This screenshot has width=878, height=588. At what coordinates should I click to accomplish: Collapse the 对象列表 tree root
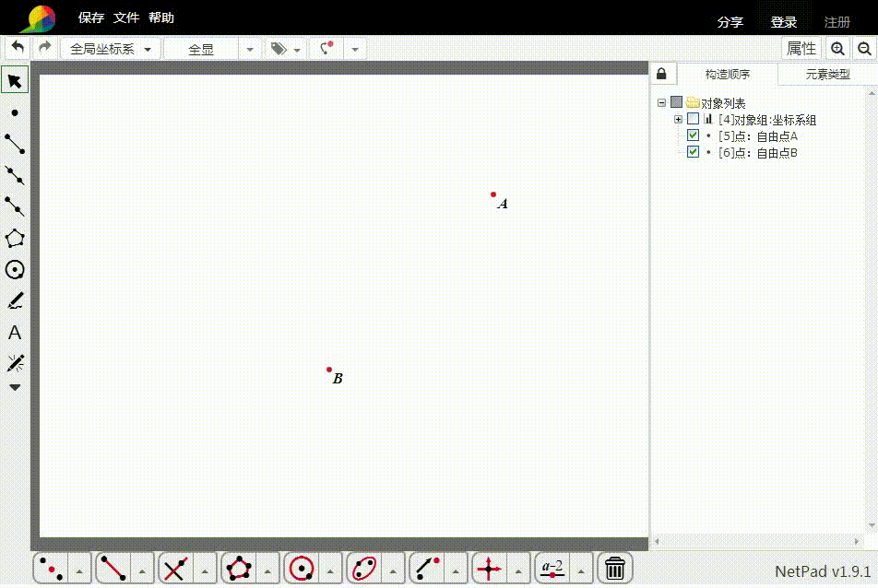coord(661,103)
